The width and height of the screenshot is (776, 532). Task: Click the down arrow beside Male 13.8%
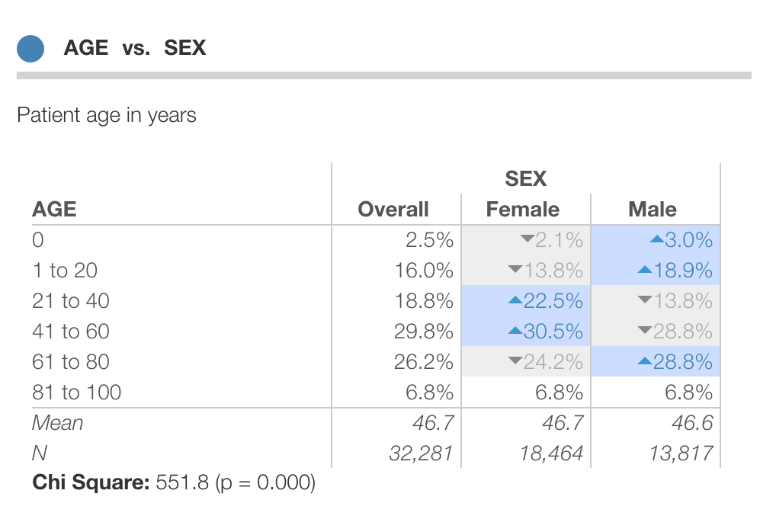tap(644, 301)
